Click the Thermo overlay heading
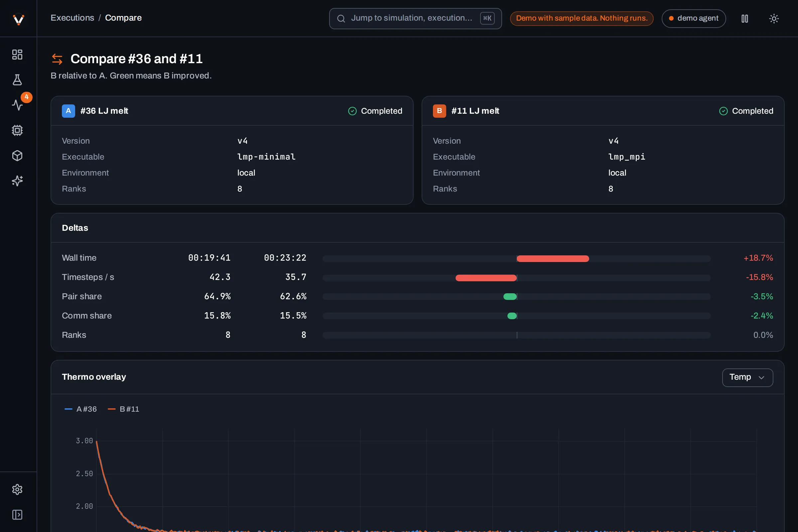This screenshot has width=798, height=532. (x=94, y=377)
